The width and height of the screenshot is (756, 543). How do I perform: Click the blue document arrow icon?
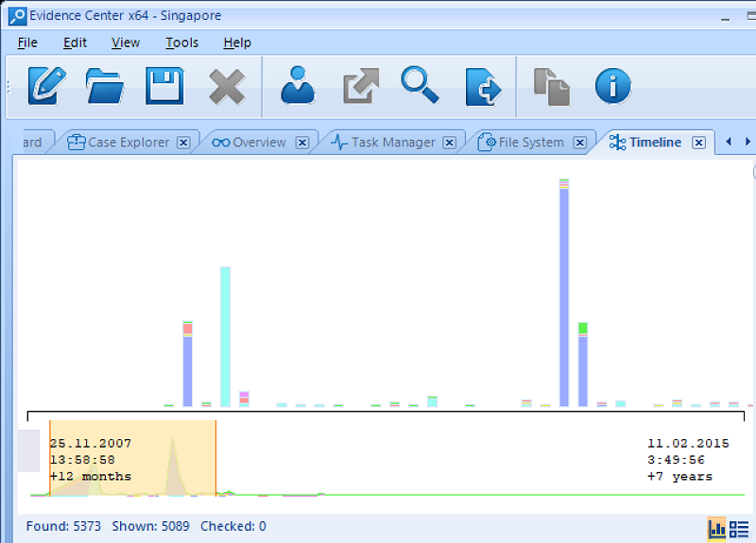point(483,87)
